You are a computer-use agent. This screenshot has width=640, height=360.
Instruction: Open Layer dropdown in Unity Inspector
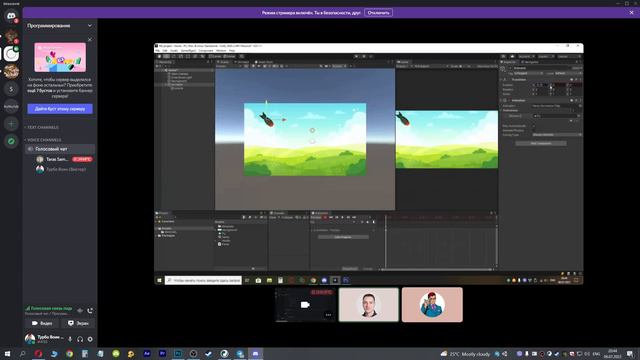coord(567,73)
